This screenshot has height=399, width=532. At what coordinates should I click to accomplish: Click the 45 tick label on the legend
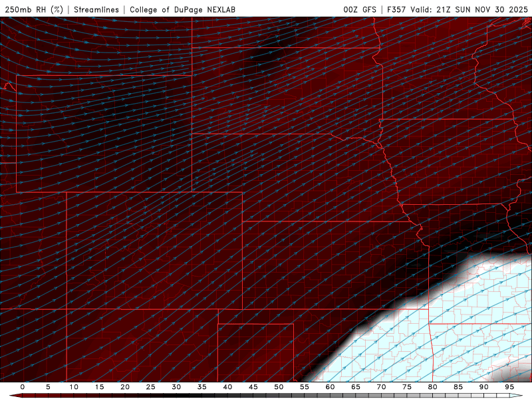click(253, 387)
